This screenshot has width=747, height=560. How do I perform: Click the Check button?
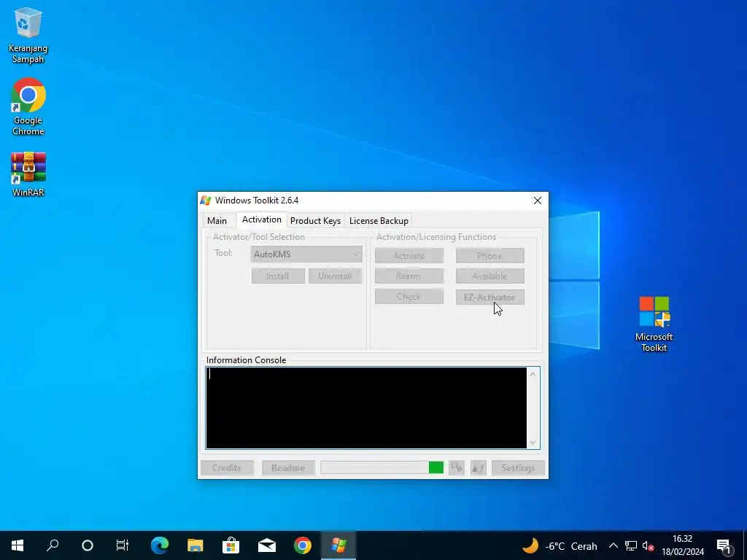[409, 297]
